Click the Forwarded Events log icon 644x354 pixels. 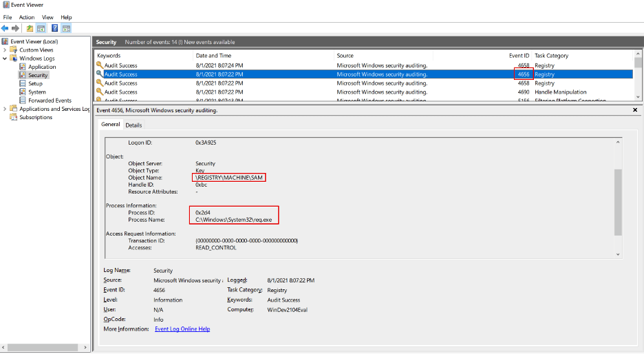point(23,101)
